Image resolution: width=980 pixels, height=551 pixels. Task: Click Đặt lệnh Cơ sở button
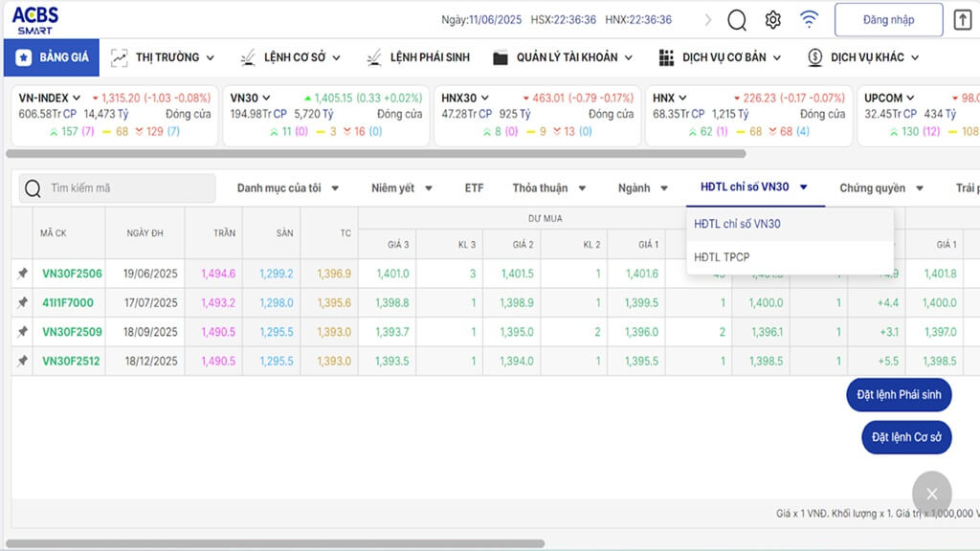906,437
